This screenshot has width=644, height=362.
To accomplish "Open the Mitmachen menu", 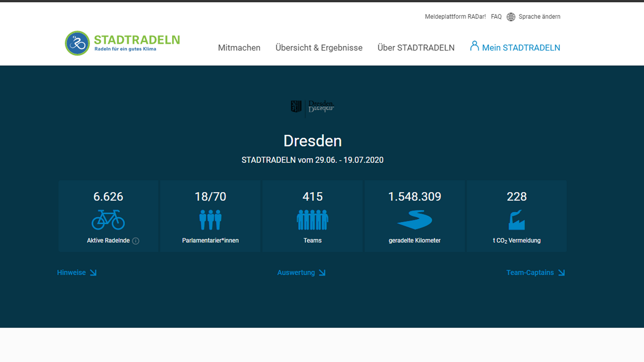I will pos(239,48).
